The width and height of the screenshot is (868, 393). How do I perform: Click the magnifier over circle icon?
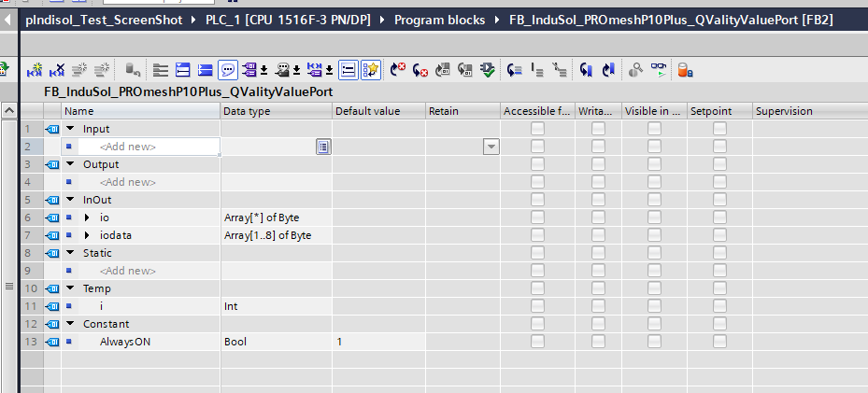(636, 70)
